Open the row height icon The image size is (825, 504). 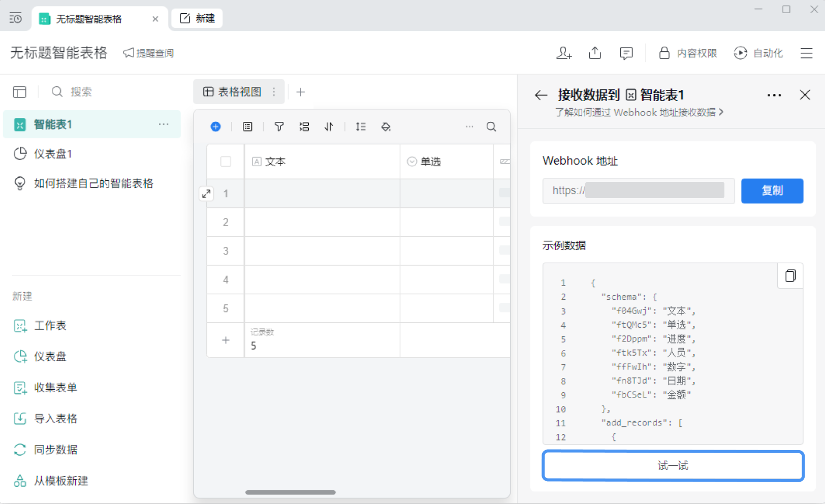click(361, 127)
